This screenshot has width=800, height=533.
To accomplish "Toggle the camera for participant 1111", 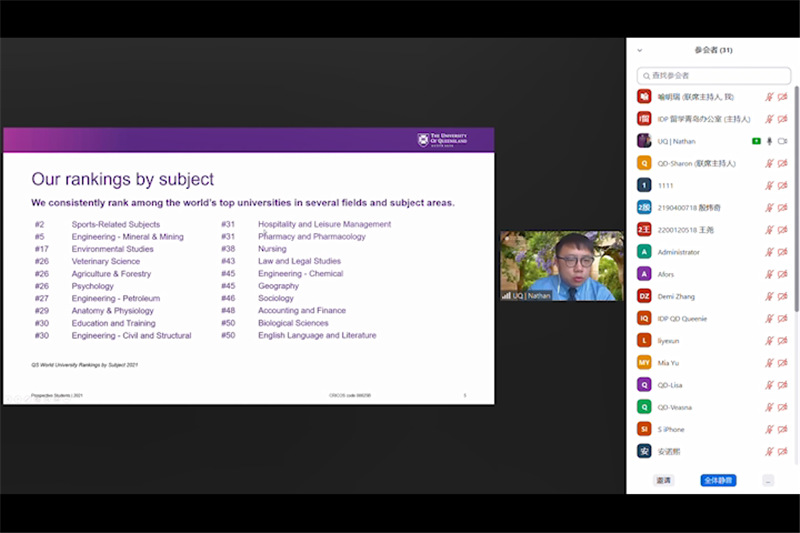I will pos(782,185).
